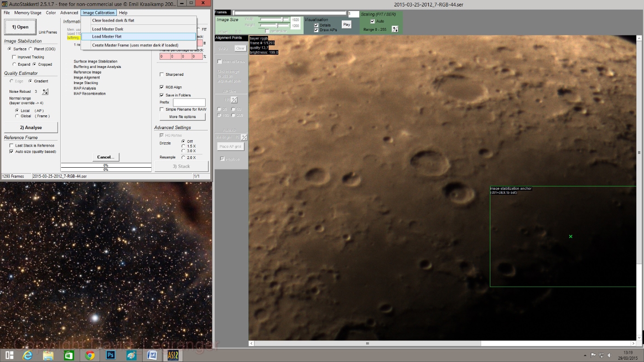Click the AutoStakkert title bar app icon
Screen dimensions: 644x362
click(5, 4)
